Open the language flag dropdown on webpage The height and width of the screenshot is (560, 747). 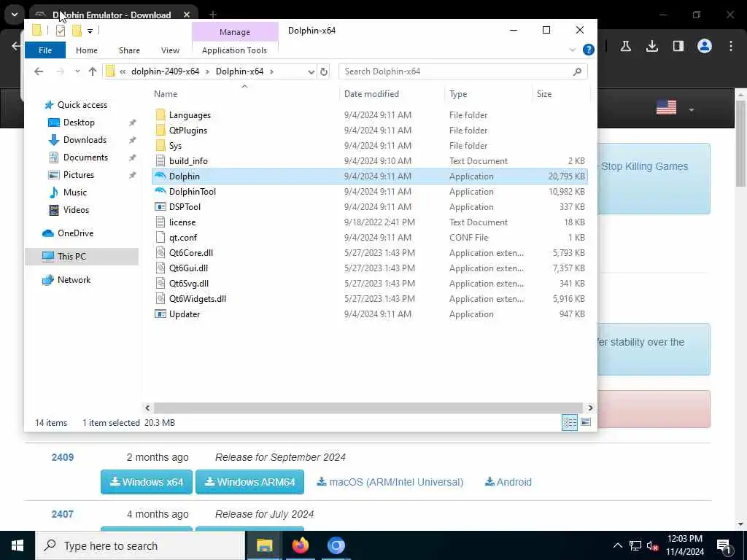click(x=692, y=110)
